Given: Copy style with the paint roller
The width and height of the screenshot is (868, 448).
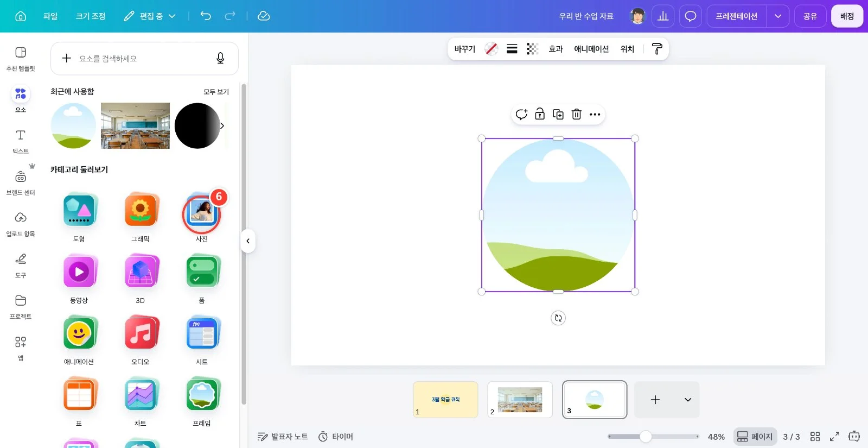Looking at the screenshot, I should (657, 49).
